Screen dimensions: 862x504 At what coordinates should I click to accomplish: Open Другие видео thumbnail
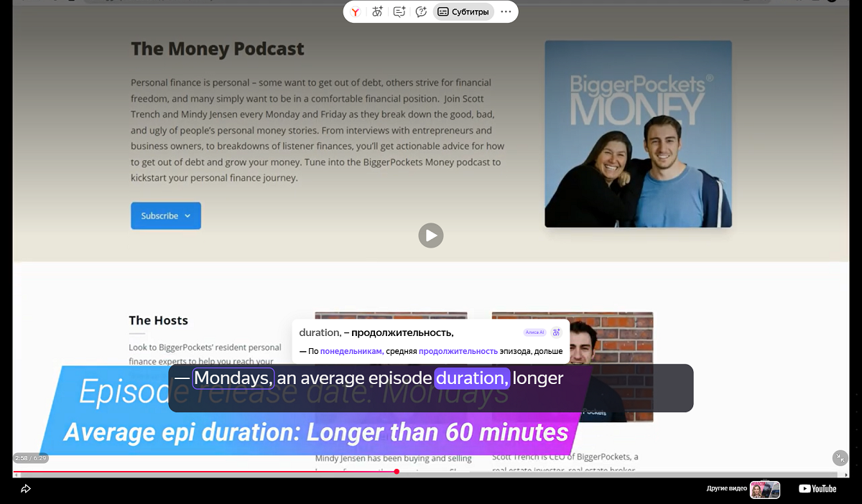pos(765,490)
